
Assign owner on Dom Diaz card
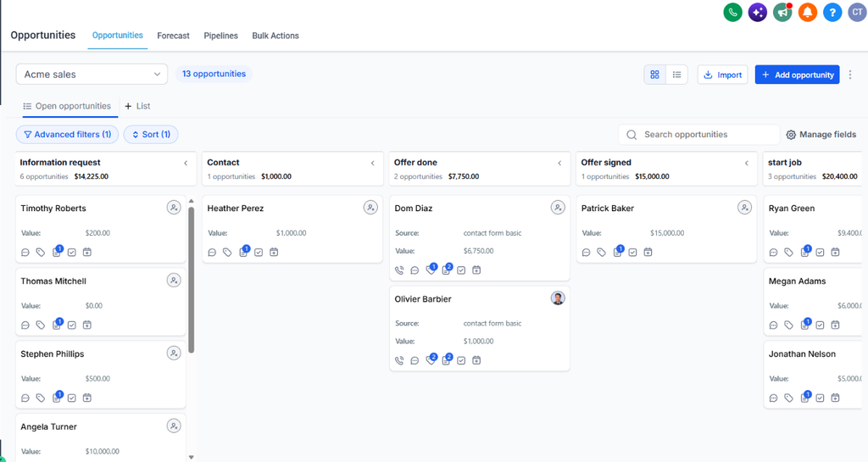pos(558,208)
